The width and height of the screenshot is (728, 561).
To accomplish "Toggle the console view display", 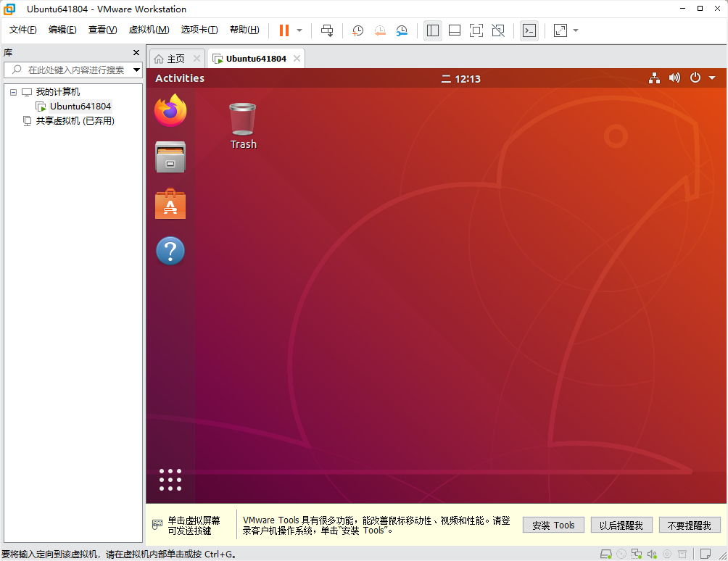I will tap(529, 30).
